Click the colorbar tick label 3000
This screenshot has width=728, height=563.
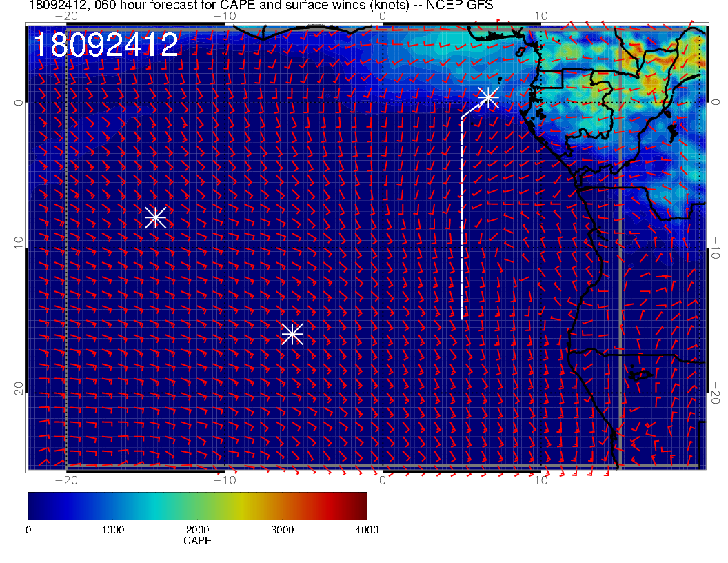282,530
